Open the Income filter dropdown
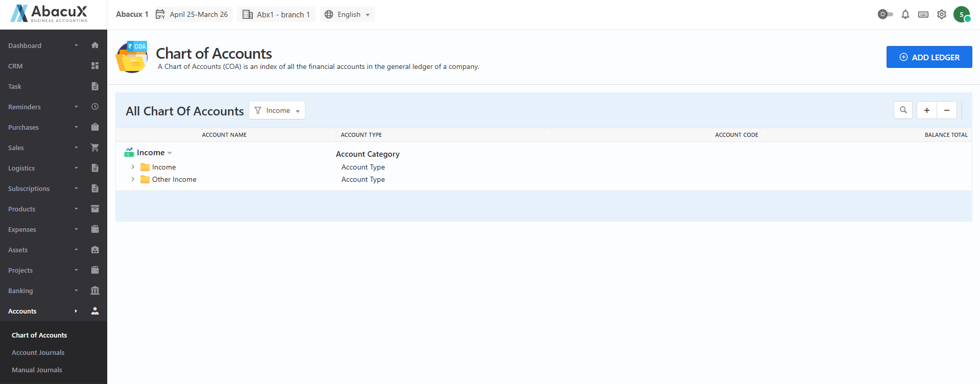 click(277, 110)
